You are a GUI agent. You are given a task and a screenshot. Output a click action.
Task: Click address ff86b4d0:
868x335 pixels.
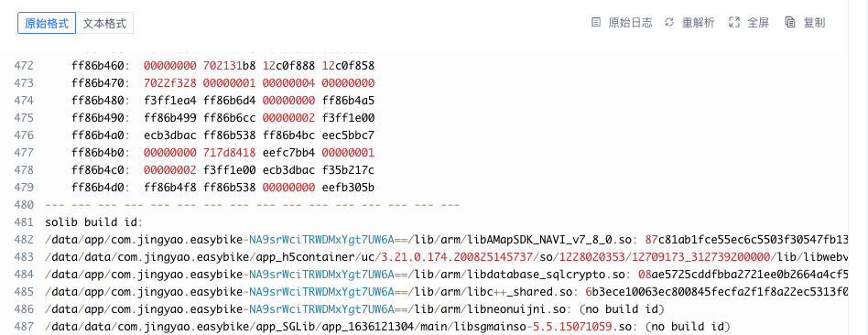[x=101, y=188]
